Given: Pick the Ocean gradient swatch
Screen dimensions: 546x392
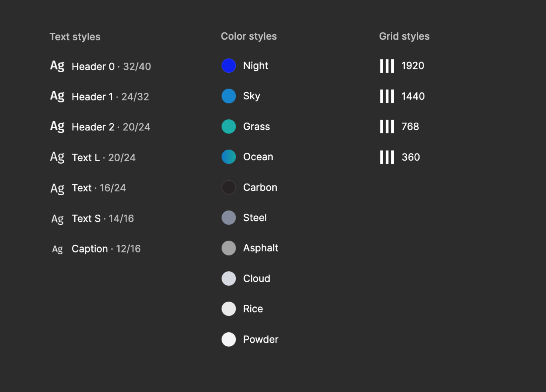Looking at the screenshot, I should (229, 157).
